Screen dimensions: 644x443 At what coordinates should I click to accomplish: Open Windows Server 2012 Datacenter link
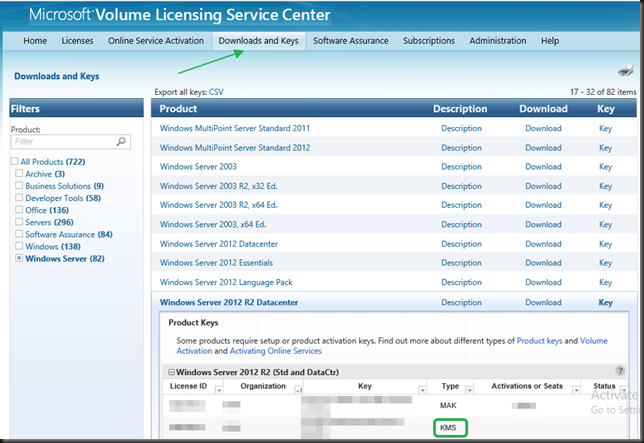pos(219,244)
